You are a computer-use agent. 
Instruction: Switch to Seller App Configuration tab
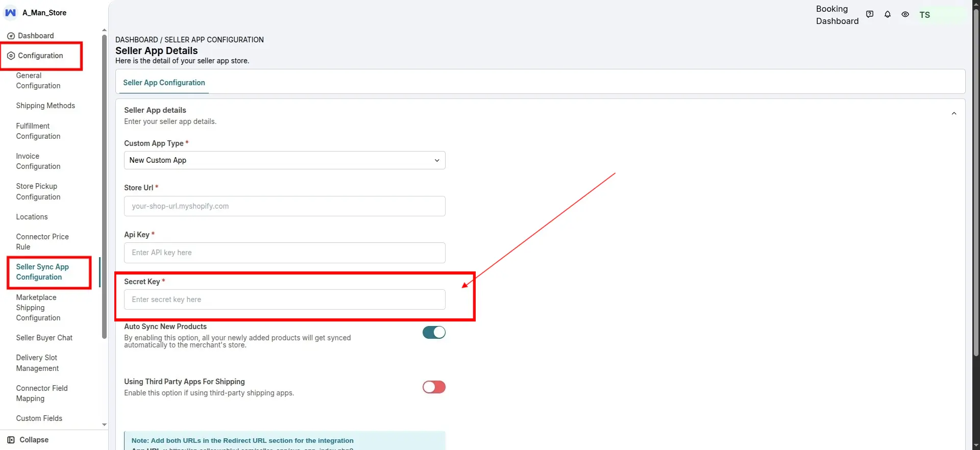[164, 83]
